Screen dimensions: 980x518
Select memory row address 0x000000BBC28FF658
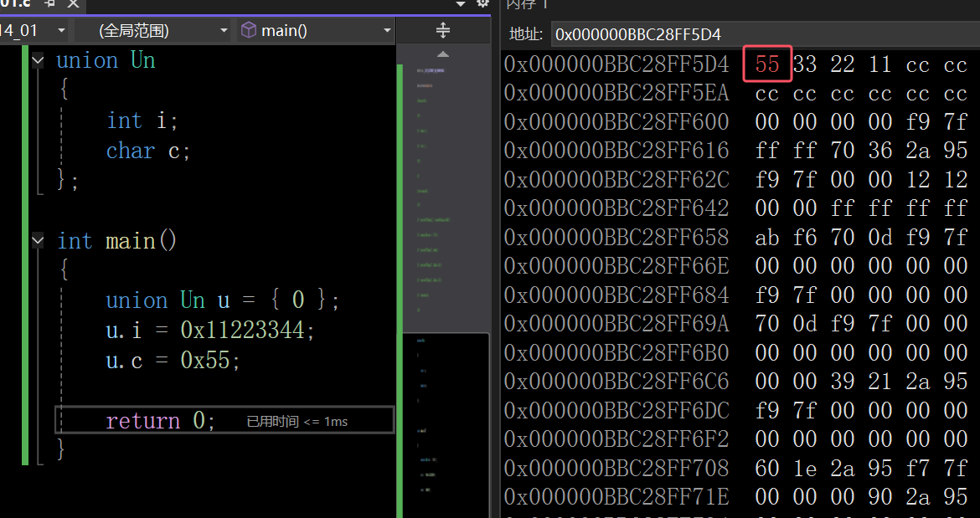616,237
